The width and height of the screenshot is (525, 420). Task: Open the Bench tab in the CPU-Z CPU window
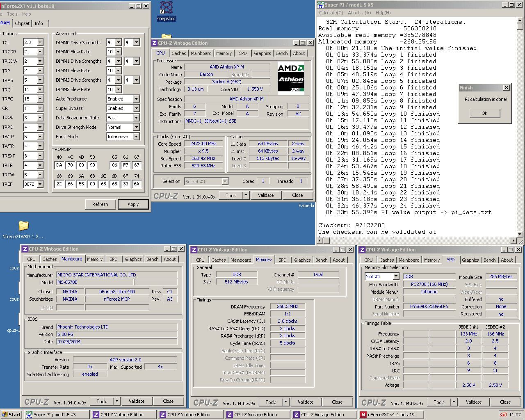(x=281, y=53)
